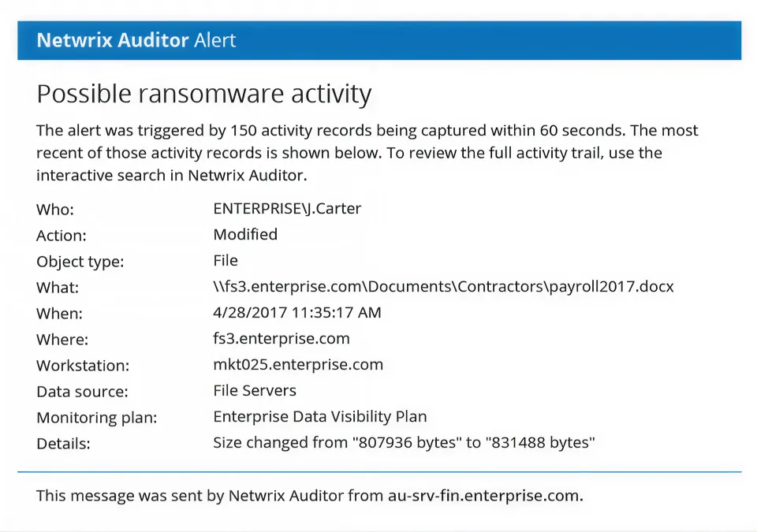This screenshot has width=757, height=532.
Task: Click the "Who:" field label
Action: pyautogui.click(x=54, y=210)
